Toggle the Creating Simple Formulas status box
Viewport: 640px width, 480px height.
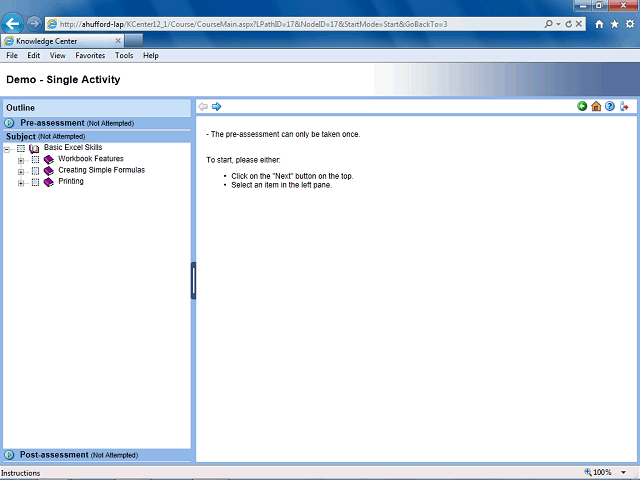pos(36,171)
